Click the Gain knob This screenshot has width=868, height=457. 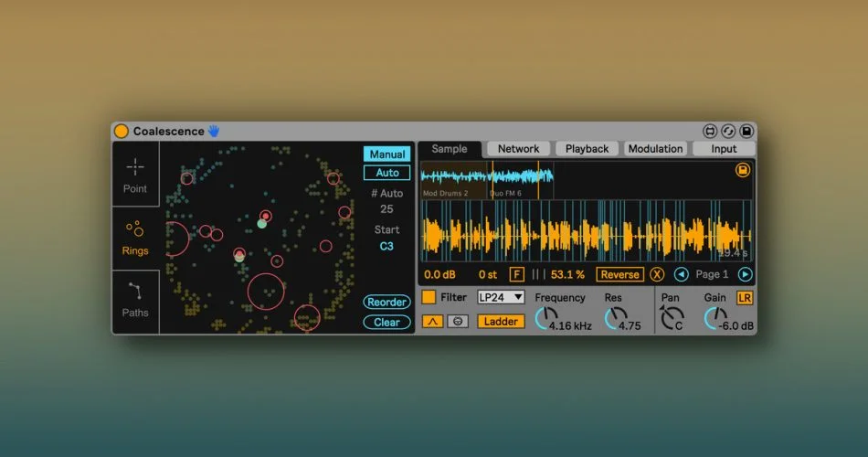coord(715,318)
